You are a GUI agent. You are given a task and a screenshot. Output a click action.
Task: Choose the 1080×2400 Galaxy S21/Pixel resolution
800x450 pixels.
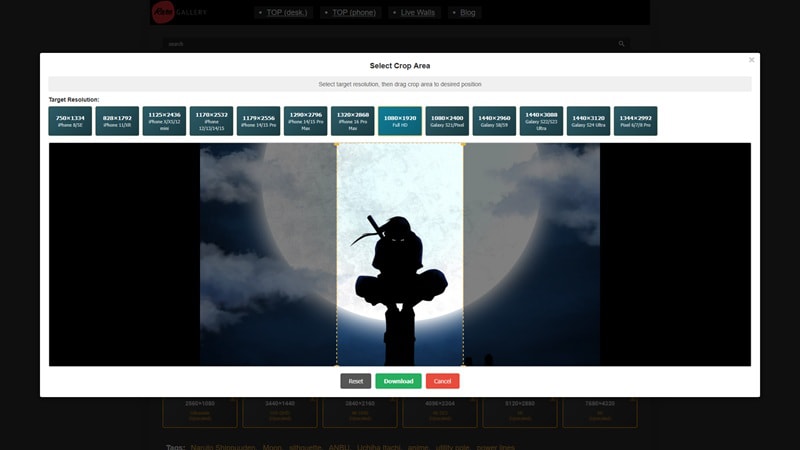447,121
